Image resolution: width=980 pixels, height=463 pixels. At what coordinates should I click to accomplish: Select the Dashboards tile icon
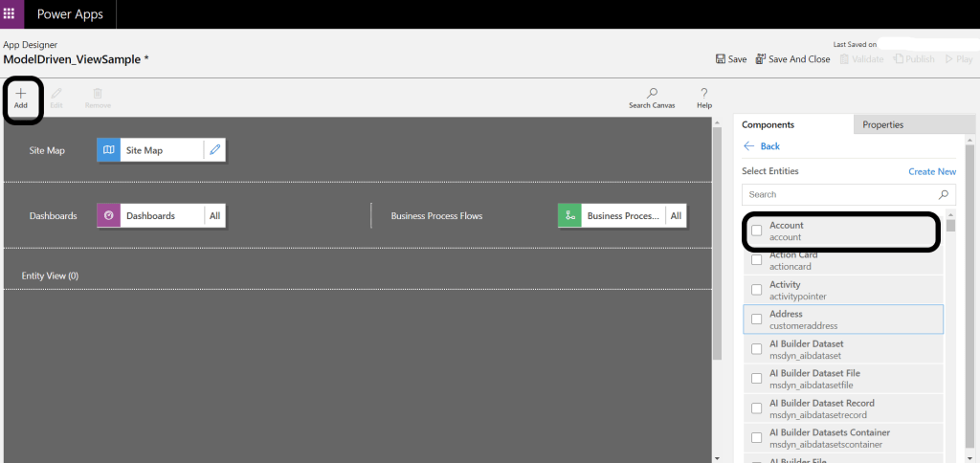pyautogui.click(x=109, y=216)
